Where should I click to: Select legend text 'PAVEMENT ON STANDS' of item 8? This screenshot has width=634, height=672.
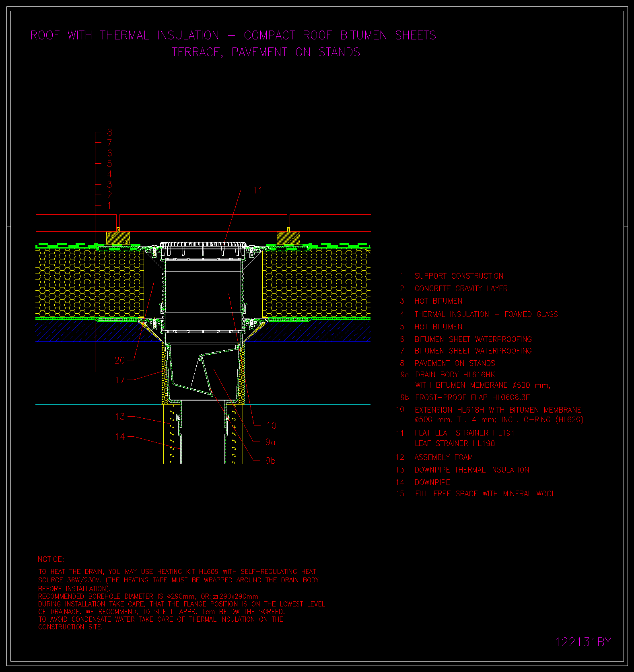pyautogui.click(x=455, y=364)
